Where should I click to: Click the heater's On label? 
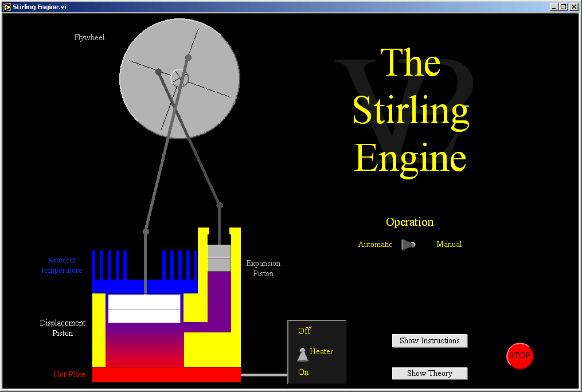[x=303, y=372]
